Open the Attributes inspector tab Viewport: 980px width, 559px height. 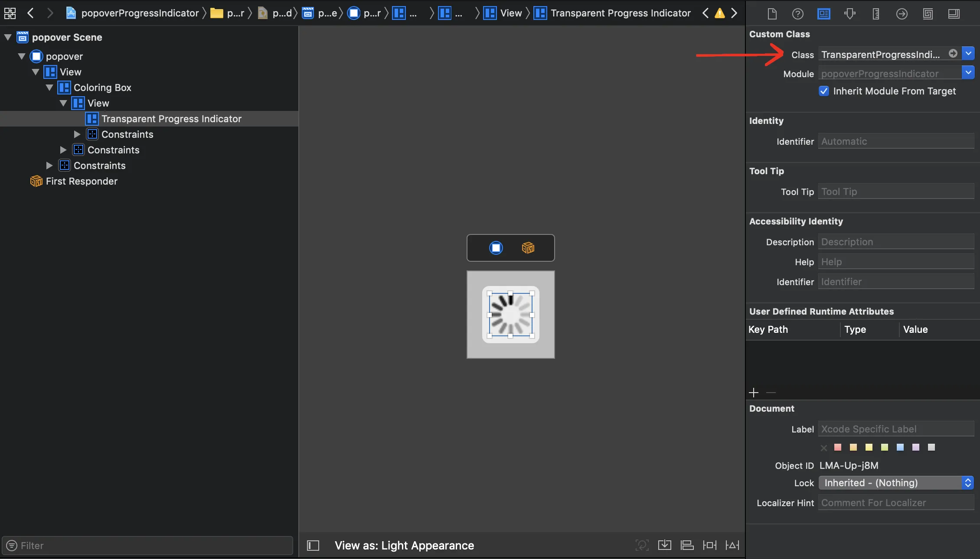pyautogui.click(x=849, y=14)
